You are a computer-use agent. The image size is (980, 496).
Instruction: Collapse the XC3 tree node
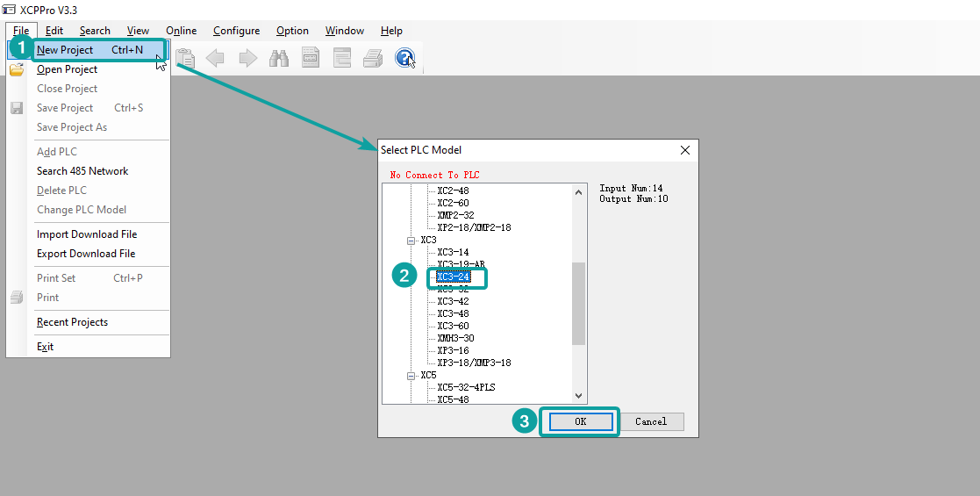coord(410,240)
